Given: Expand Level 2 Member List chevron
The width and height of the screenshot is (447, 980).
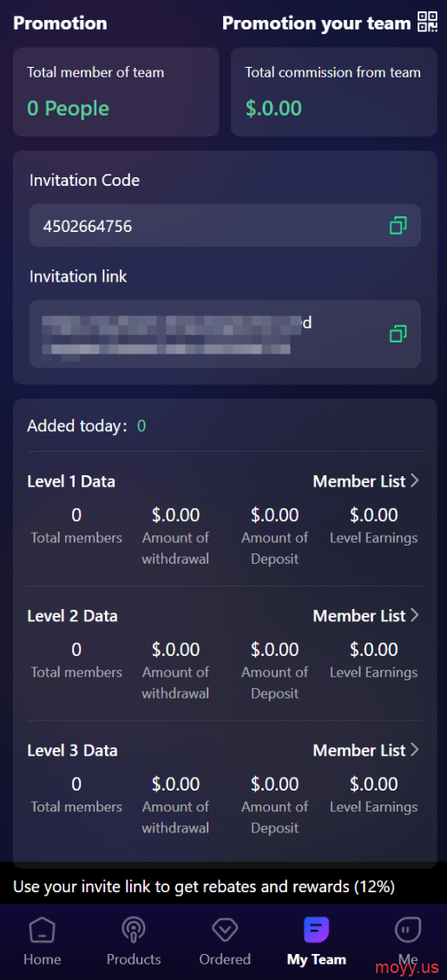Looking at the screenshot, I should 414,615.
